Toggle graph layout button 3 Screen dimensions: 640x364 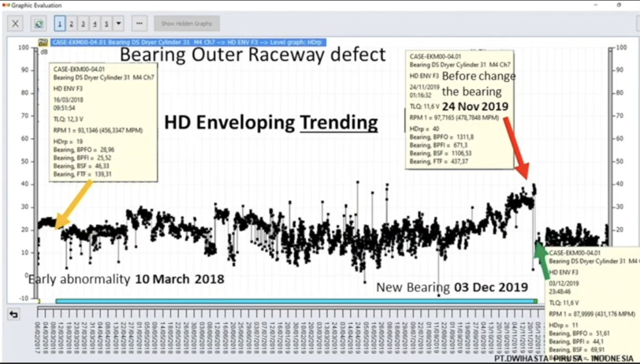pyautogui.click(x=83, y=24)
